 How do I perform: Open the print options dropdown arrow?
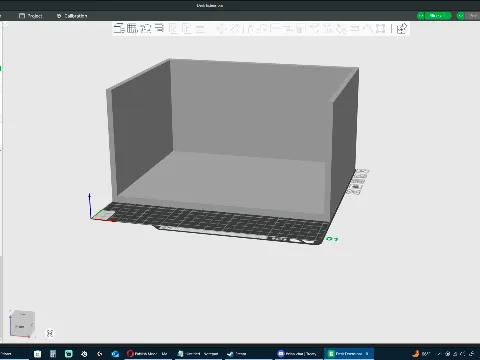[x=461, y=16]
